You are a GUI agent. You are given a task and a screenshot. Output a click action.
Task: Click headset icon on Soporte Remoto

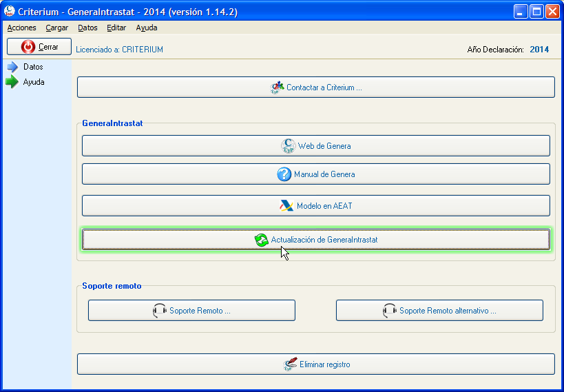pos(160,311)
